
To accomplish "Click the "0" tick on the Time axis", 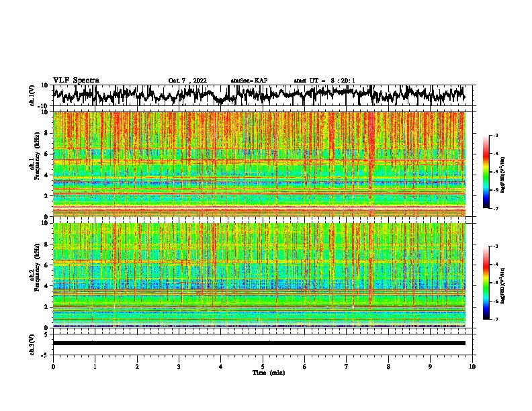I will coord(53,367).
